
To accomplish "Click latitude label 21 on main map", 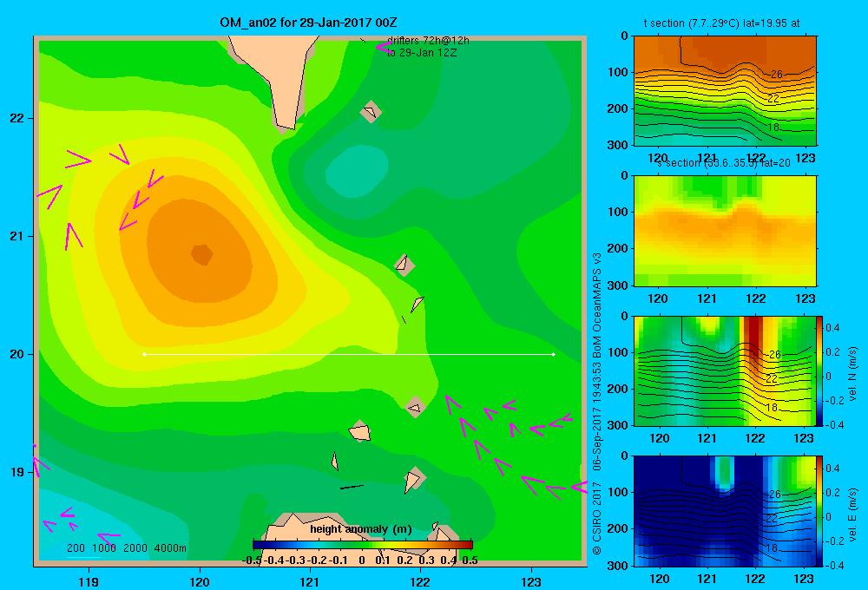I will (17, 236).
